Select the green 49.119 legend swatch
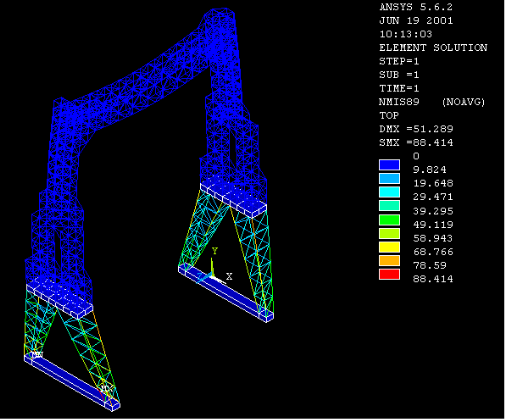505x419 pixels. click(x=389, y=220)
